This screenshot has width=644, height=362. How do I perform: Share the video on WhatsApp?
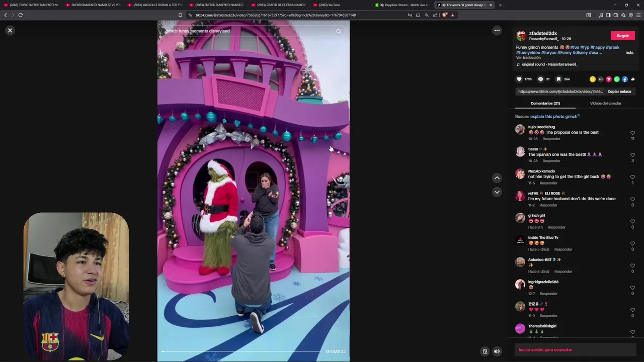pyautogui.click(x=616, y=79)
